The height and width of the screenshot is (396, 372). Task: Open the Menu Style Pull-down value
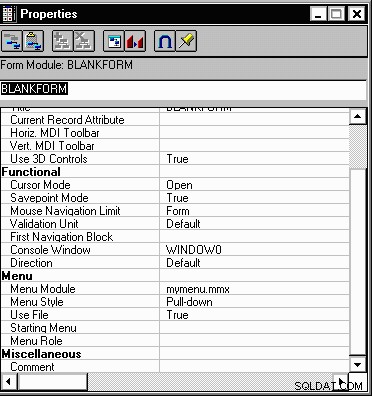[254, 302]
